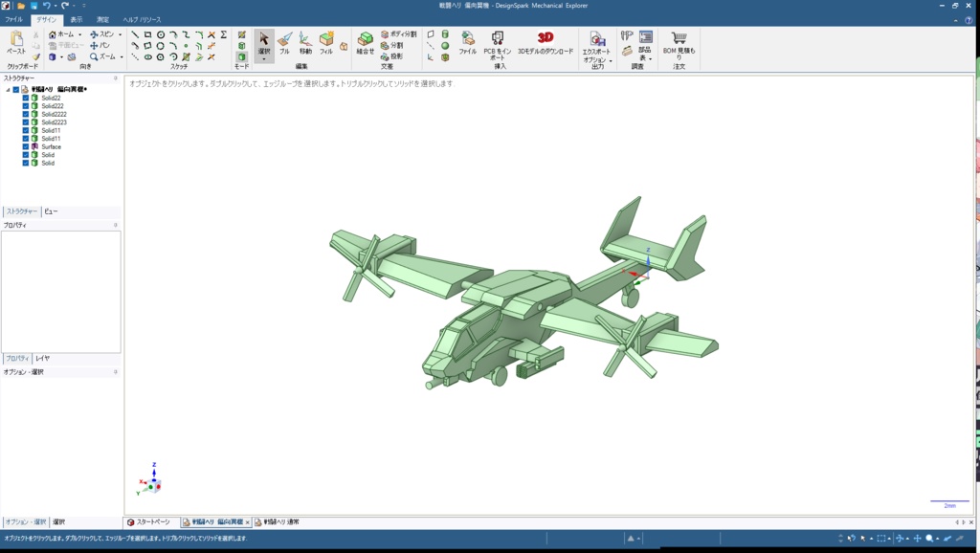Viewport: 980px width, 553px height.
Task: Activate the Select (選択) arrow tool
Action: pos(264,40)
